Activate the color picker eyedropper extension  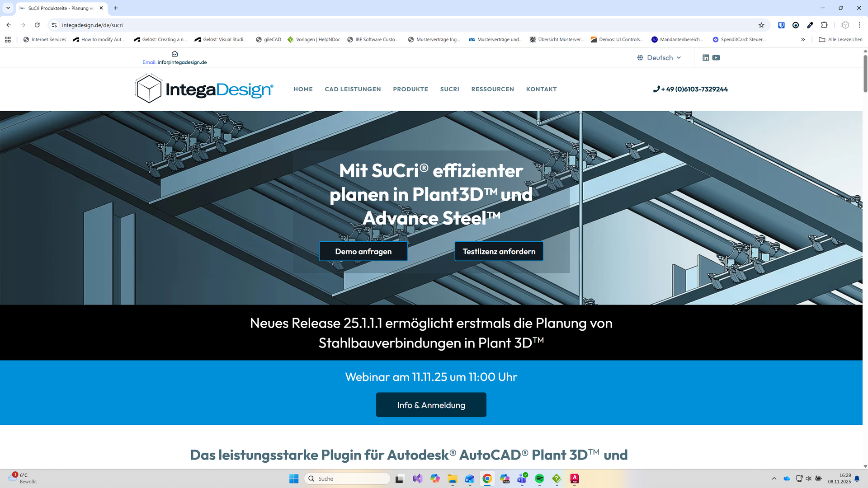click(810, 25)
